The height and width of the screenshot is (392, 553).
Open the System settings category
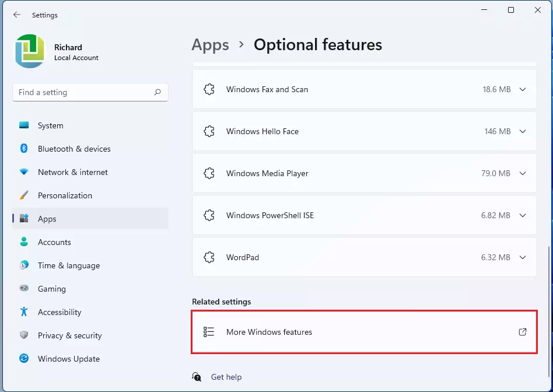90,125
